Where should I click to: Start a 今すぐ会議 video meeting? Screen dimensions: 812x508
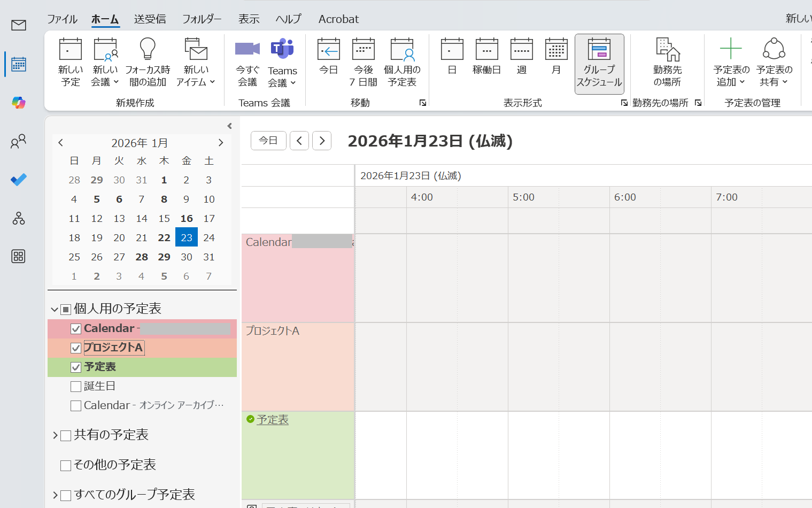click(247, 60)
